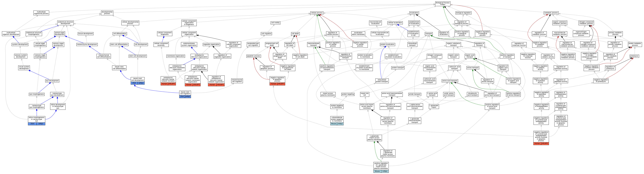This screenshot has height=174, width=644.
Task: Select 'neural crest cell differentiation' node
Action: coord(119,68)
